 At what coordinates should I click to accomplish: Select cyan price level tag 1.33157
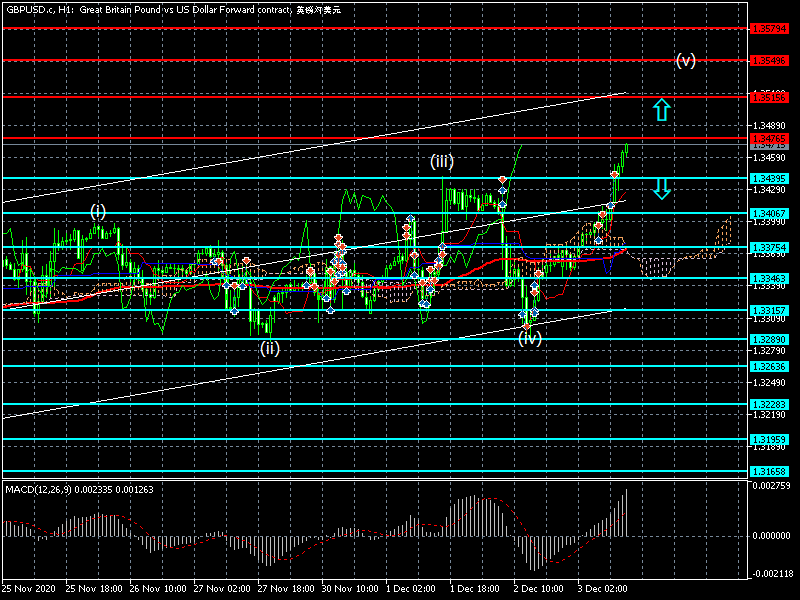[769, 310]
